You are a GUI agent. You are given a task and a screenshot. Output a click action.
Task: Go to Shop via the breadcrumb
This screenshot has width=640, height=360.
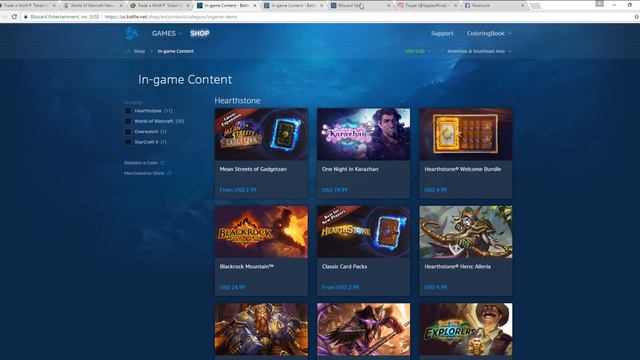pyautogui.click(x=139, y=51)
